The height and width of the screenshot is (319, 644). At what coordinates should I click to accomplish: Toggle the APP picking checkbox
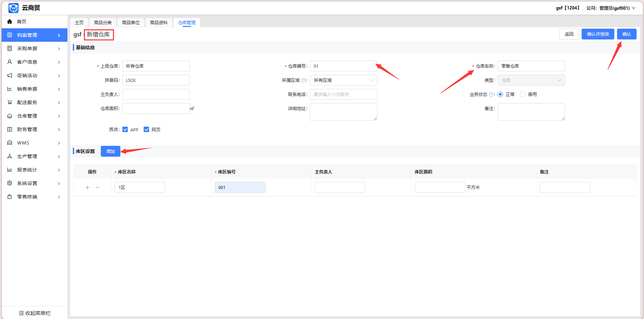(x=125, y=129)
